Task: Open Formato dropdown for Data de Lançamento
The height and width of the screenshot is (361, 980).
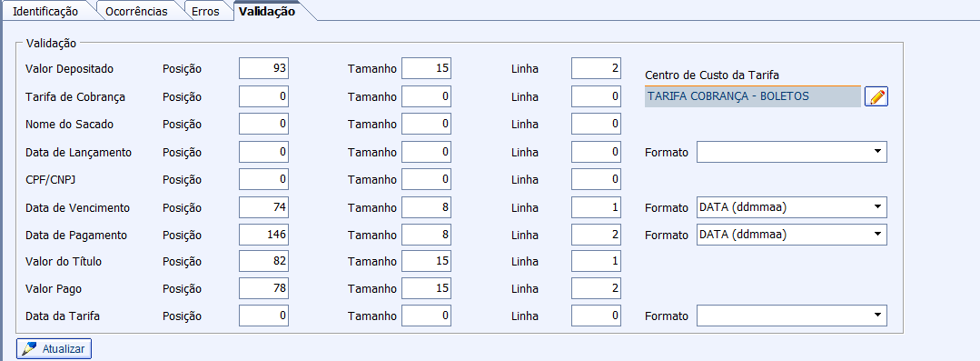Action: (x=792, y=152)
